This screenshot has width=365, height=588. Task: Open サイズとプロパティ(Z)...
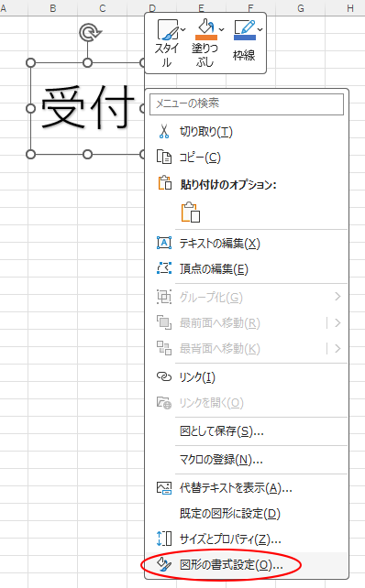[230, 539]
